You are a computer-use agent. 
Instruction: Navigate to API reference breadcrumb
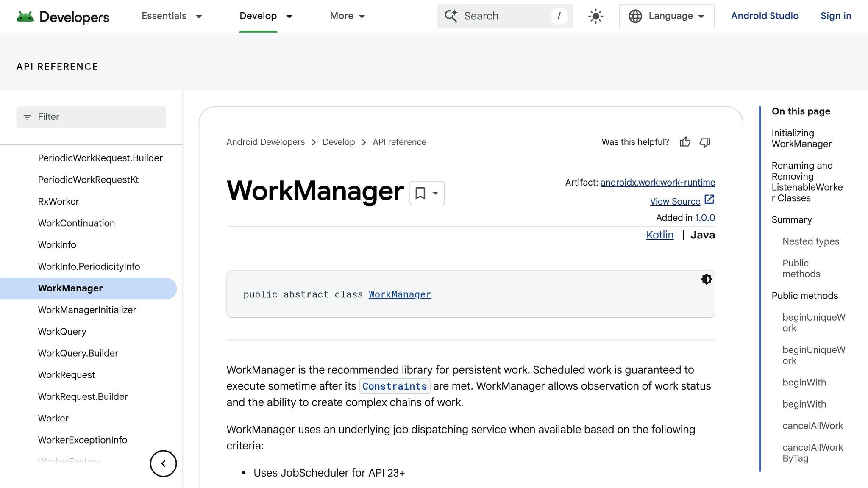coord(399,142)
